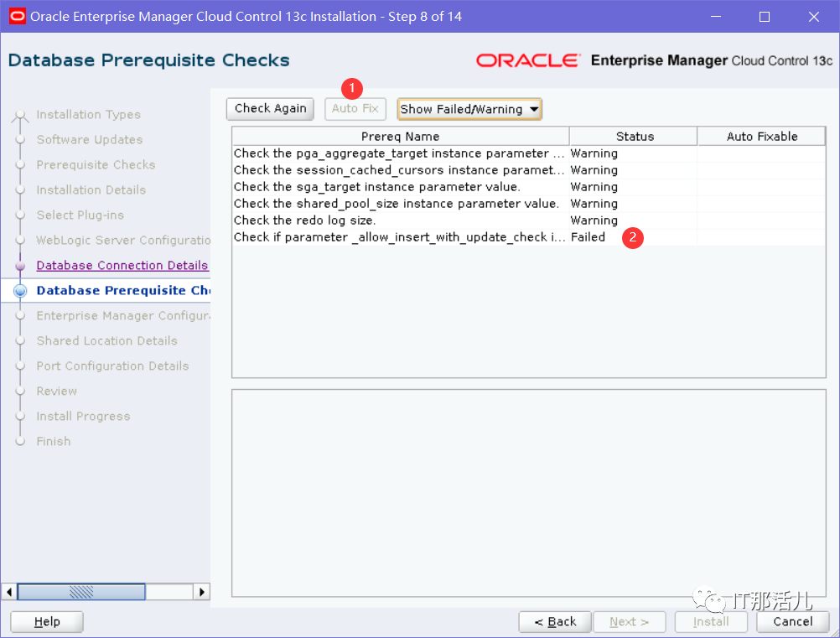
Task: Click the prerequisite details text area
Action: (529, 493)
